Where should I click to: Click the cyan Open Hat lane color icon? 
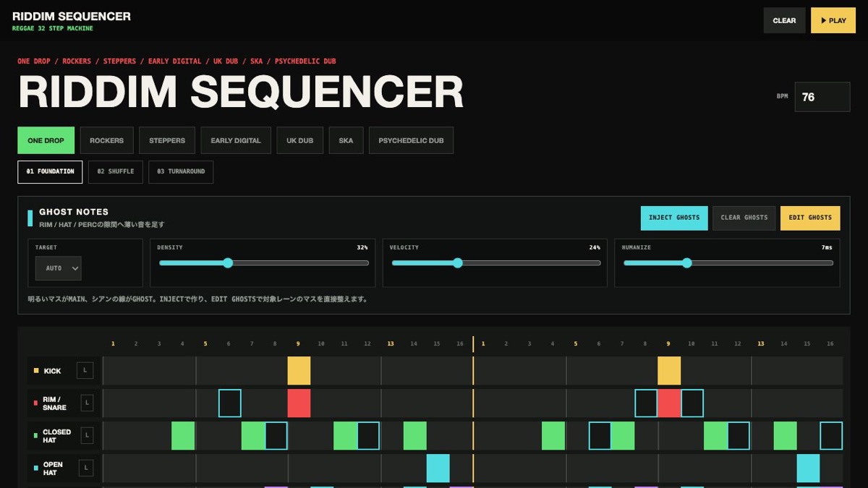[36, 468]
